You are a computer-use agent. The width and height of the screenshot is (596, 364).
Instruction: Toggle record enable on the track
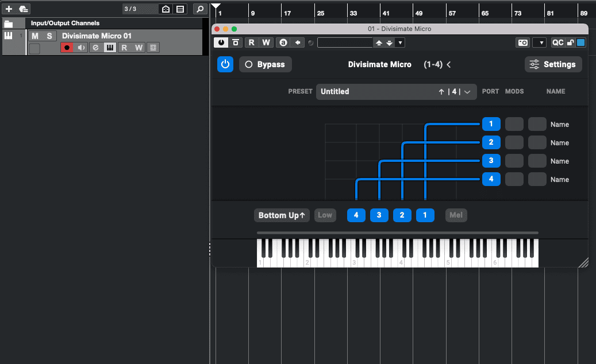[x=67, y=48]
